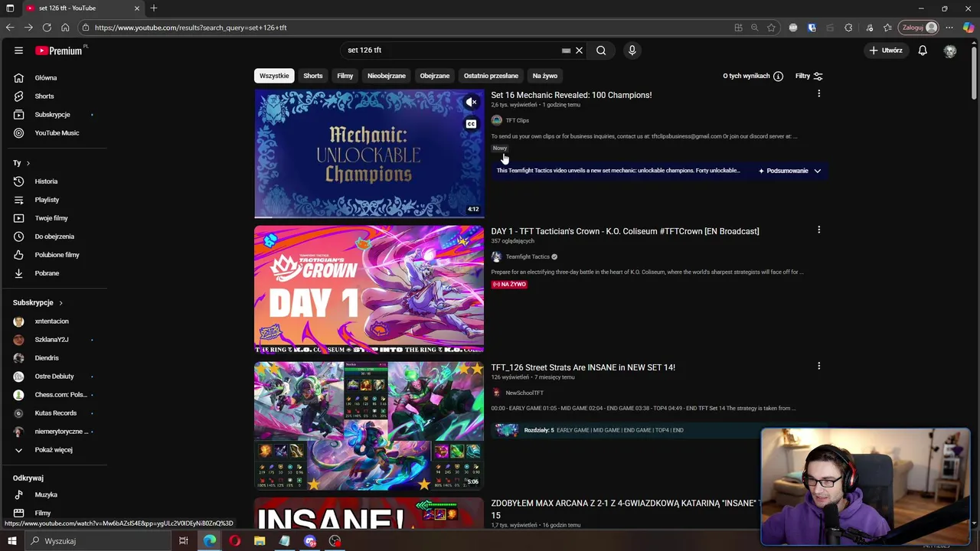
Task: Open the Filtry search filters
Action: point(808,76)
